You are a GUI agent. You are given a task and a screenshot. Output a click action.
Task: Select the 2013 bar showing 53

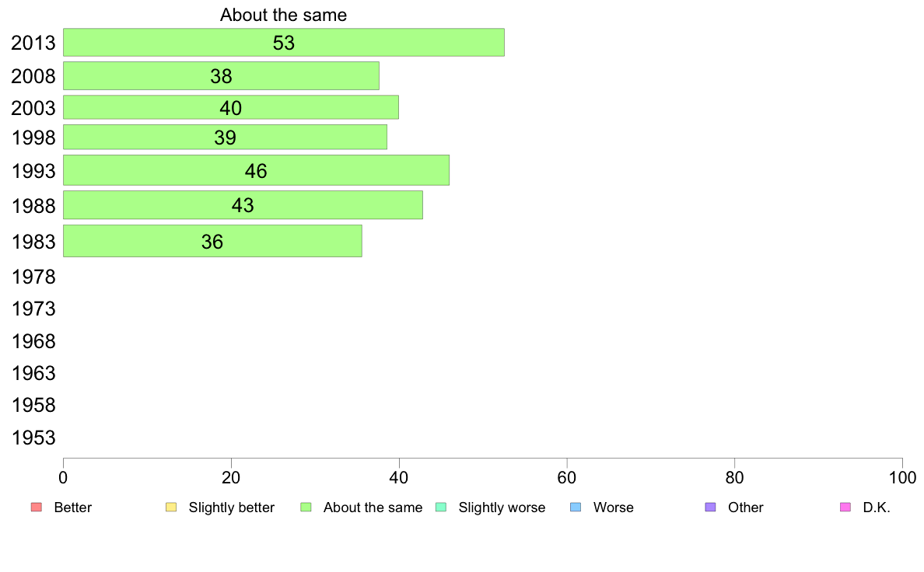click(x=283, y=43)
